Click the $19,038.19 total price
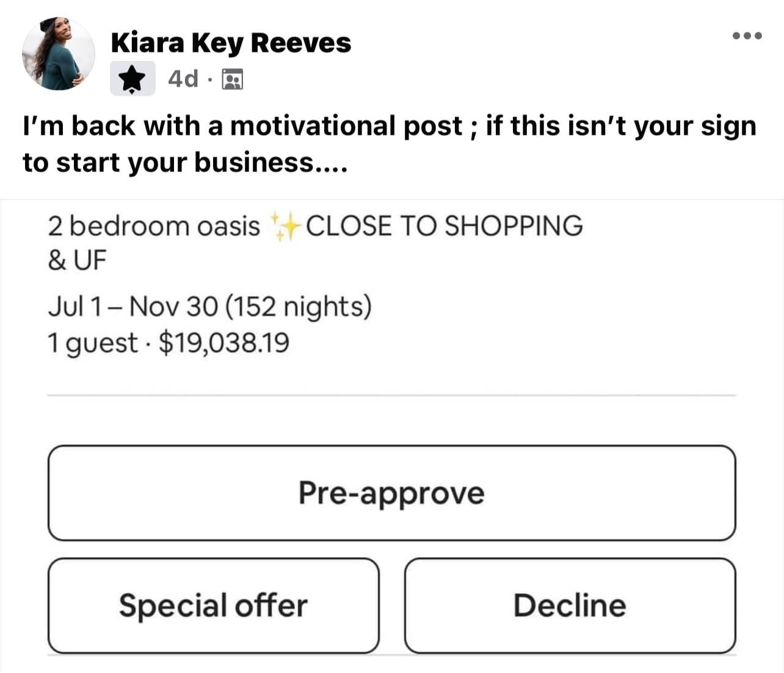The width and height of the screenshot is (784, 673). coord(223,343)
